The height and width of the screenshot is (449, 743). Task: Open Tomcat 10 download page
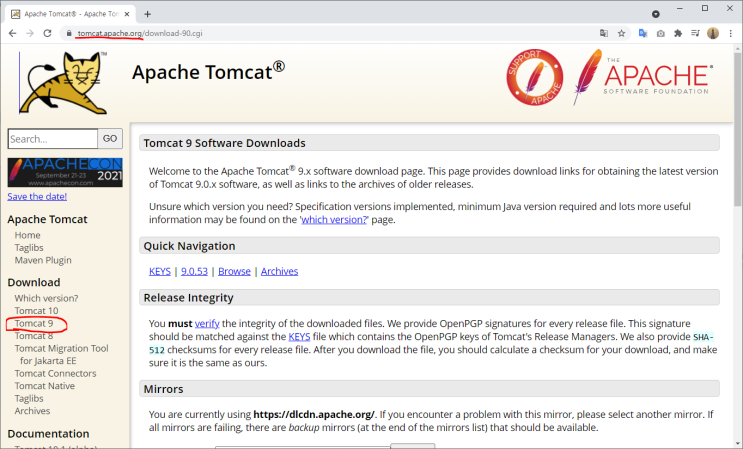tap(36, 311)
